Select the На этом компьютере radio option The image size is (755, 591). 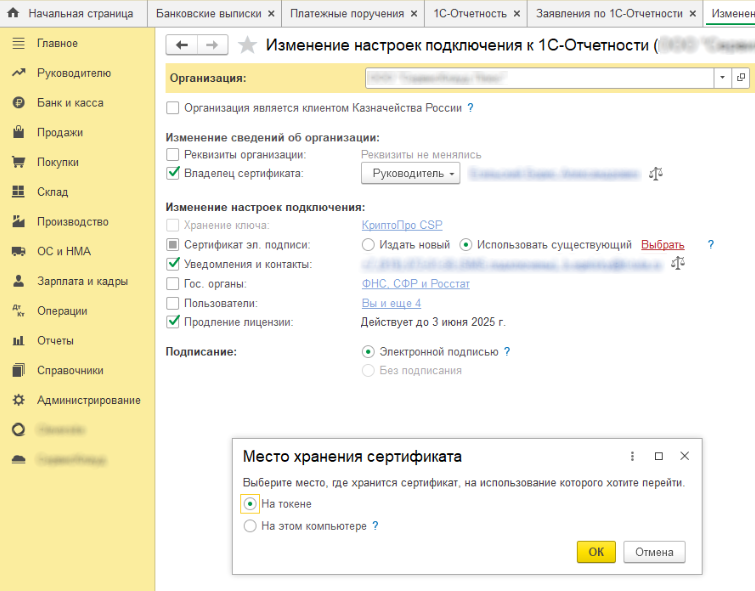click(x=250, y=526)
